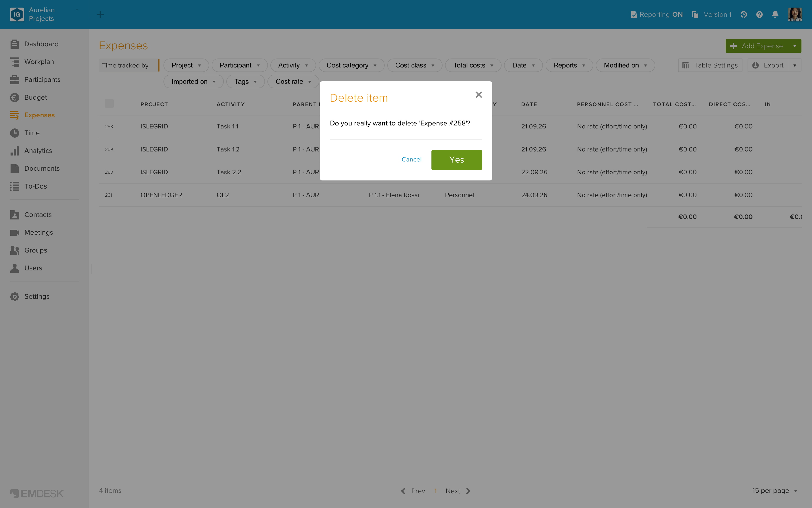Click the Expenses icon in sidebar
Image resolution: width=812 pixels, height=508 pixels.
(14, 115)
